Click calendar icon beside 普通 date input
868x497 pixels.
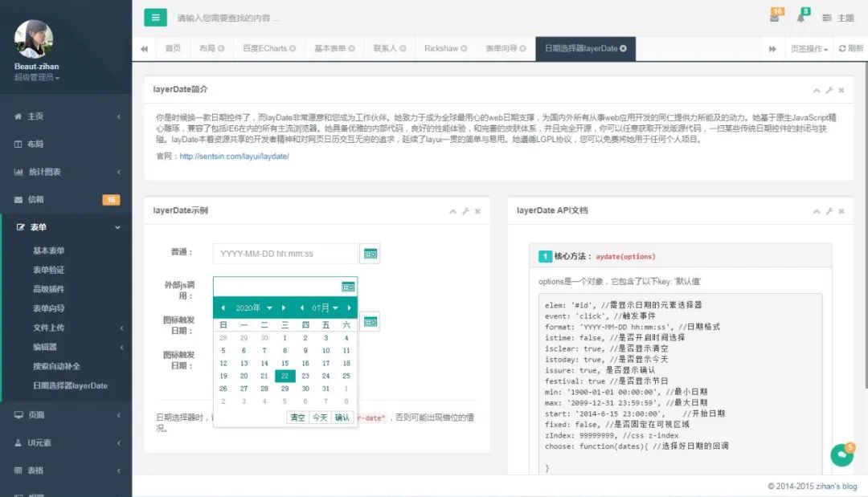click(x=370, y=254)
